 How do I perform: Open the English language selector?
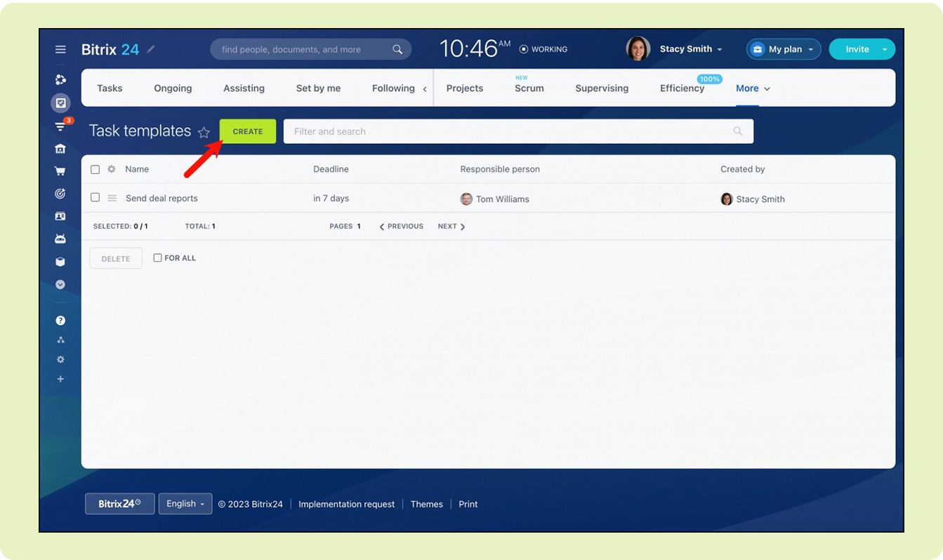point(185,504)
